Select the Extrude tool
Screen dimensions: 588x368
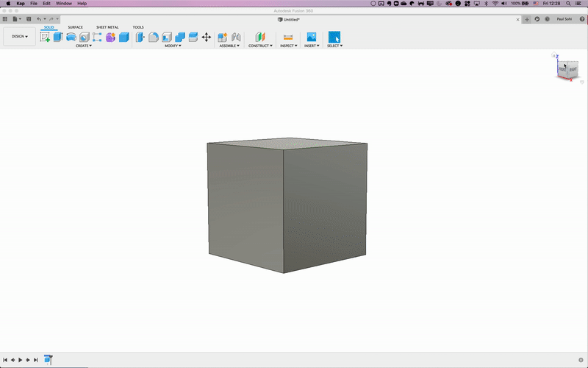[58, 37]
